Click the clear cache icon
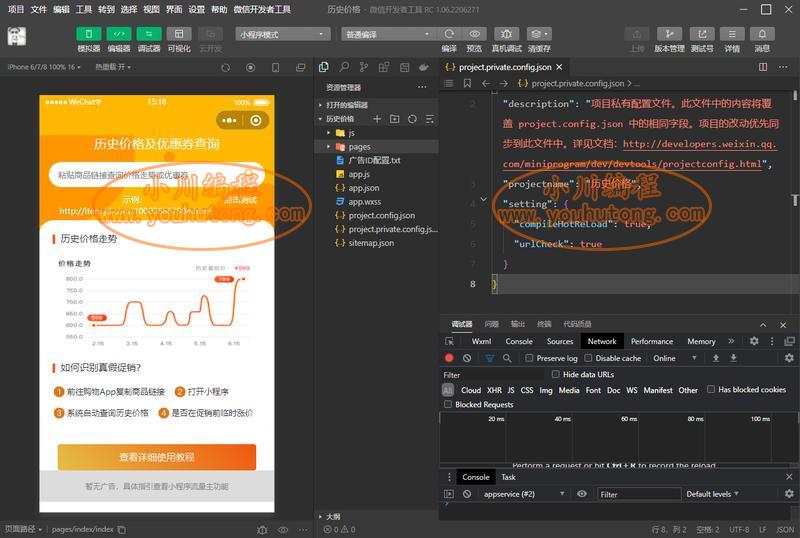 [539, 34]
